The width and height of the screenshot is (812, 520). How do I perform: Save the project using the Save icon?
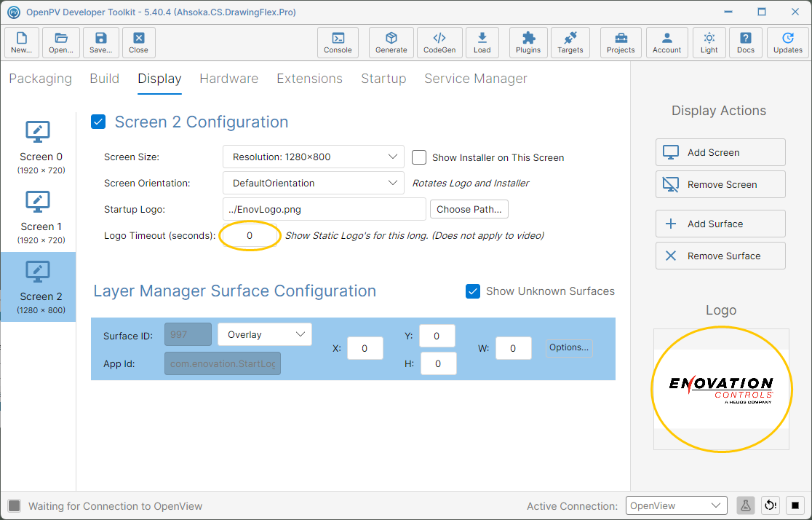[101, 42]
